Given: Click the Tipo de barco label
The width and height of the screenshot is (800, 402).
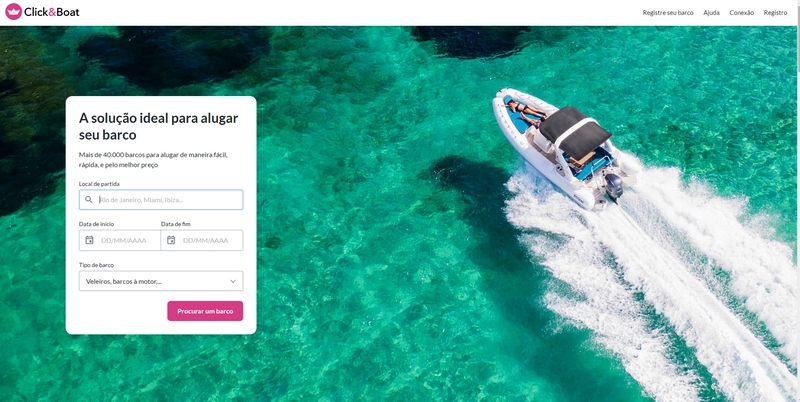Looking at the screenshot, I should [96, 265].
